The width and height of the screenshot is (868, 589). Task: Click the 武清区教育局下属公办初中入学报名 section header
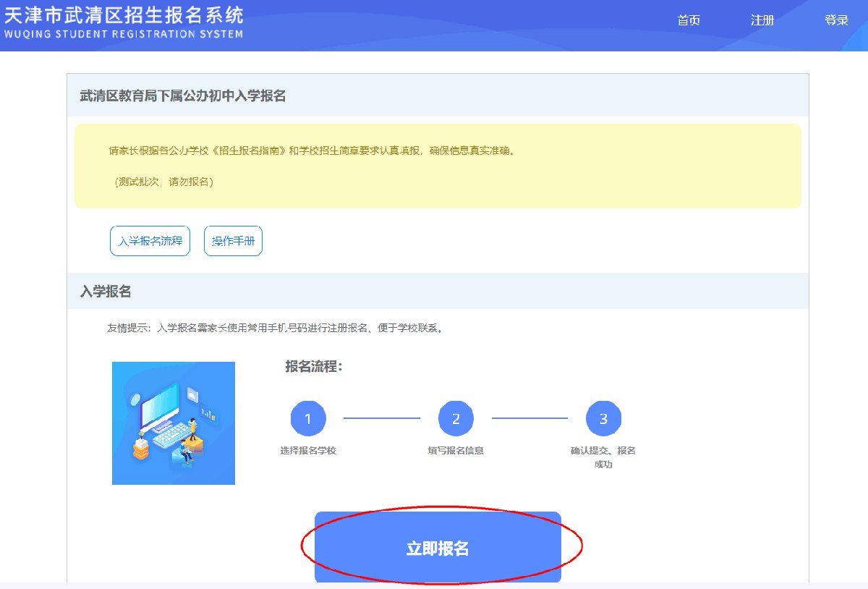tap(183, 96)
